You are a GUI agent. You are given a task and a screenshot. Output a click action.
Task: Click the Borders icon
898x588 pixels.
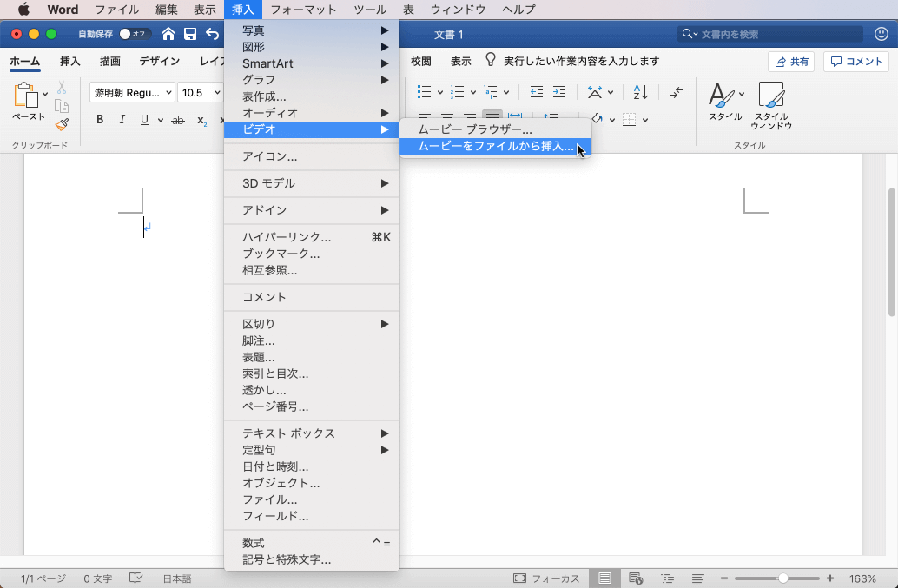pos(630,120)
